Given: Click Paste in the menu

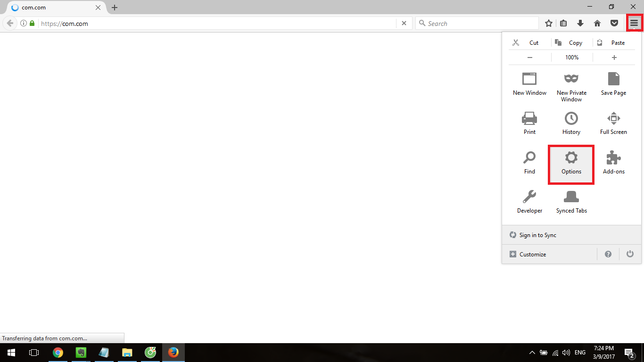Looking at the screenshot, I should [x=614, y=42].
